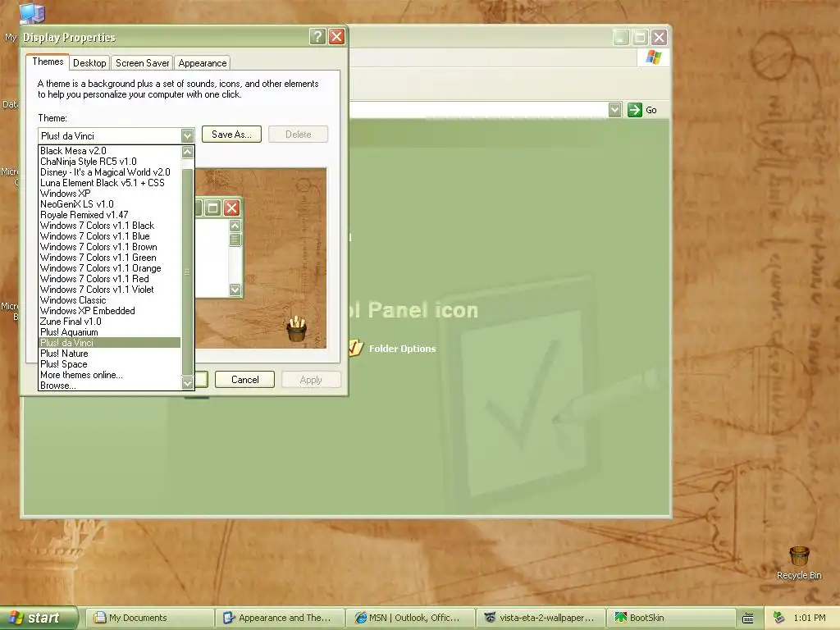This screenshot has height=630, width=840.
Task: Choose the Browse... list entry
Action: pyautogui.click(x=110, y=386)
